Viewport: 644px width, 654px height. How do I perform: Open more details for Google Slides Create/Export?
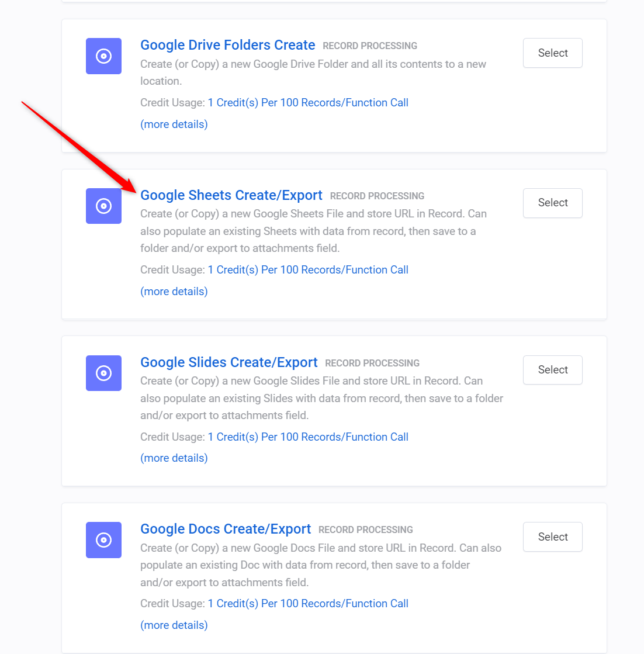point(174,458)
